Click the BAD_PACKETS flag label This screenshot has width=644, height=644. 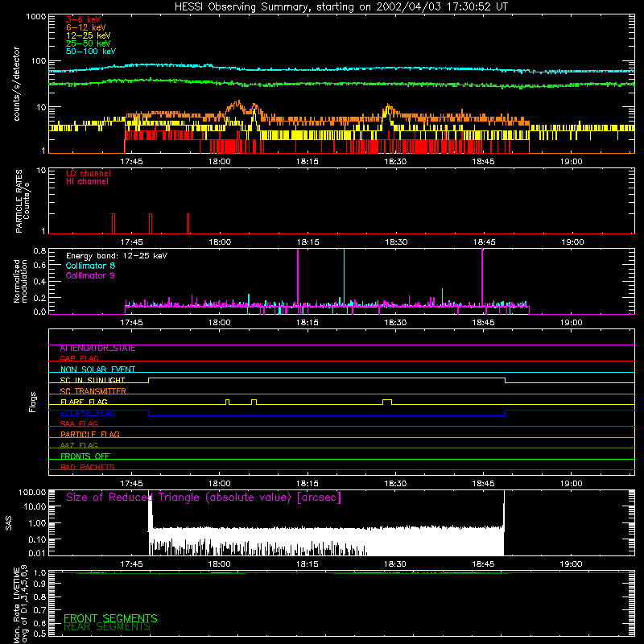click(x=88, y=467)
